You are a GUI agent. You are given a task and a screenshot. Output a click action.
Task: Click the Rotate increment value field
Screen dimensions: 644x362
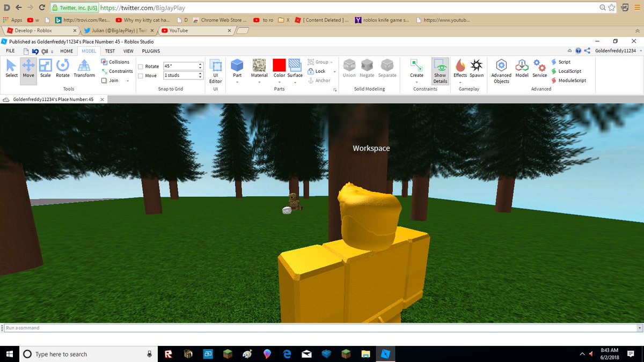click(x=183, y=66)
